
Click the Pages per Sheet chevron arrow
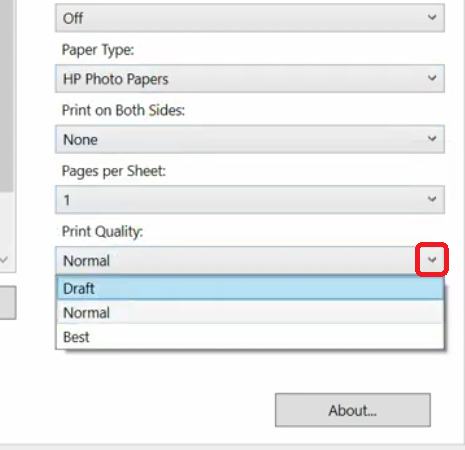(x=432, y=199)
